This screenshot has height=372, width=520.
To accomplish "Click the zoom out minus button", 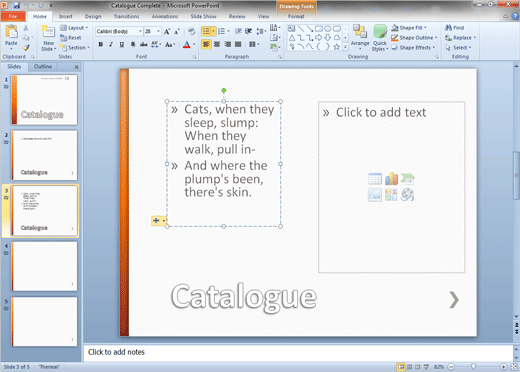I will 451,367.
